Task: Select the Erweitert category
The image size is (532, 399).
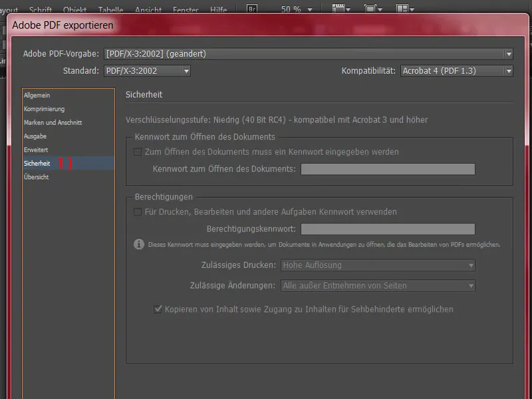Action: (68, 150)
